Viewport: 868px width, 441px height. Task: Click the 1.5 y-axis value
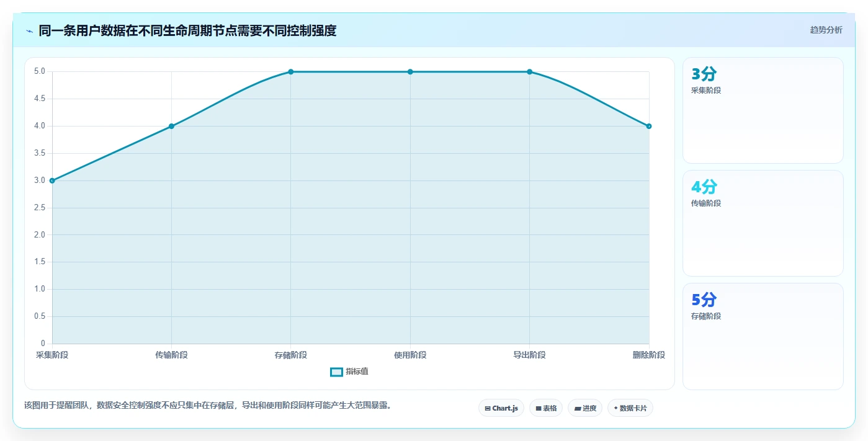click(x=40, y=262)
